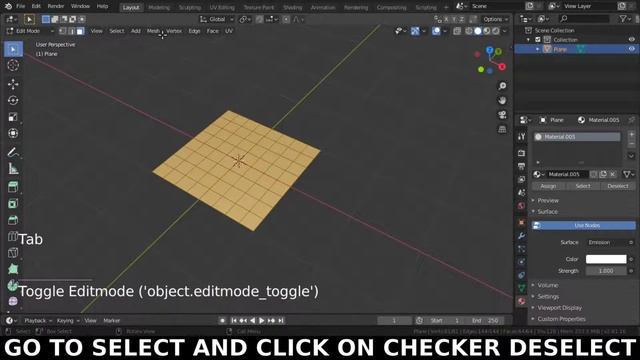Select the Inset Faces tool
Screen dimensions: 640x360
[x=13, y=203]
